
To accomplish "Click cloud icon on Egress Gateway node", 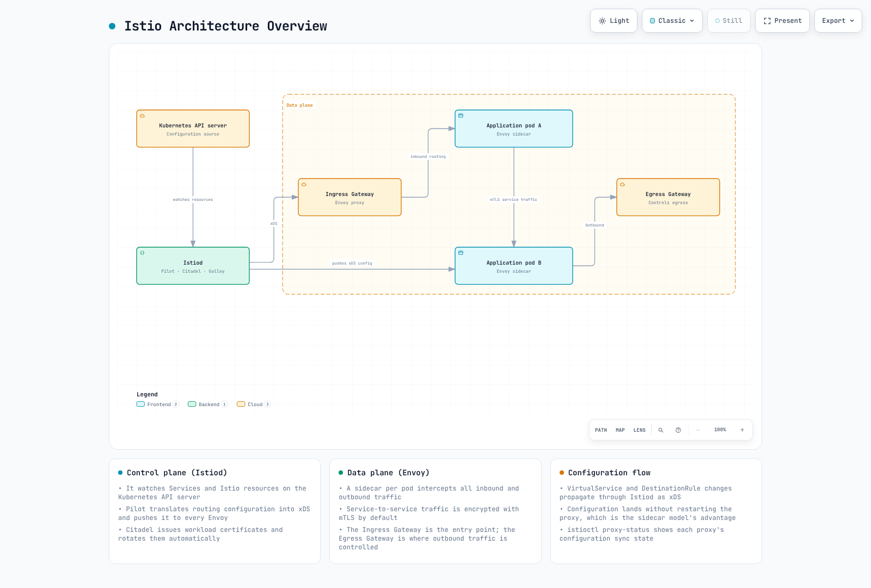I will pyautogui.click(x=622, y=184).
